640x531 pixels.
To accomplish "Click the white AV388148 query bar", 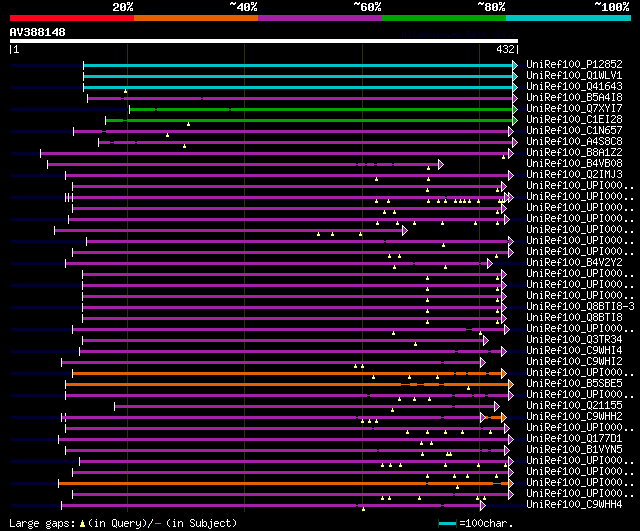I will (x=264, y=41).
